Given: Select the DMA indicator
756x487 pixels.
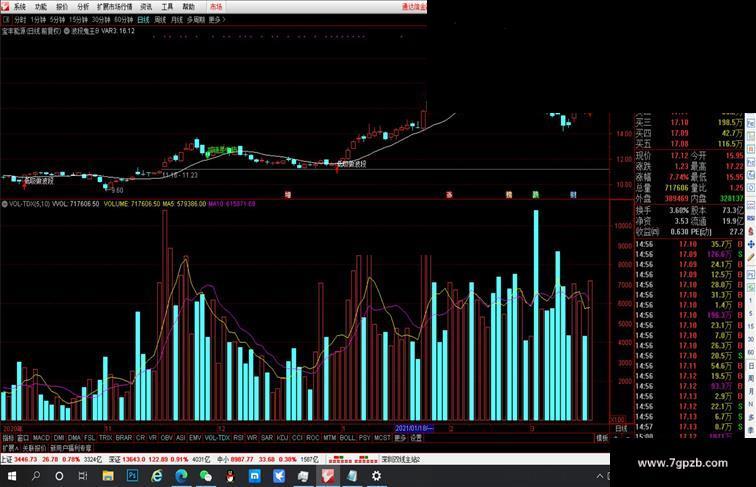Looking at the screenshot, I should [x=74, y=438].
